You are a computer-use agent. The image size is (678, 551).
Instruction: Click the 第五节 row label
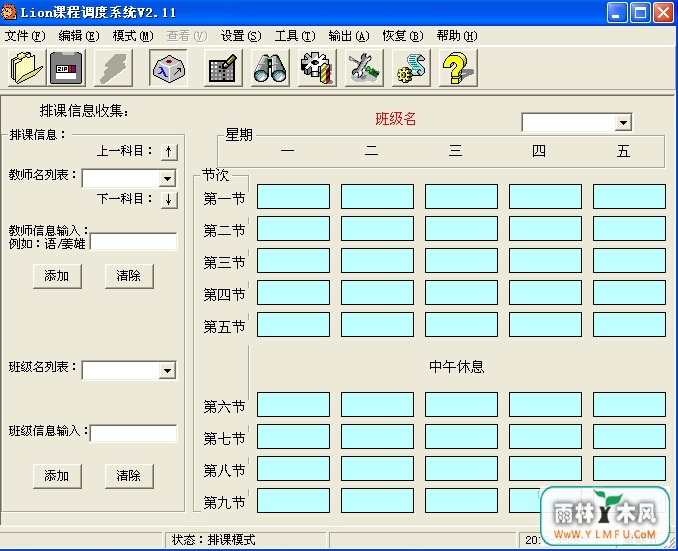tap(224, 327)
